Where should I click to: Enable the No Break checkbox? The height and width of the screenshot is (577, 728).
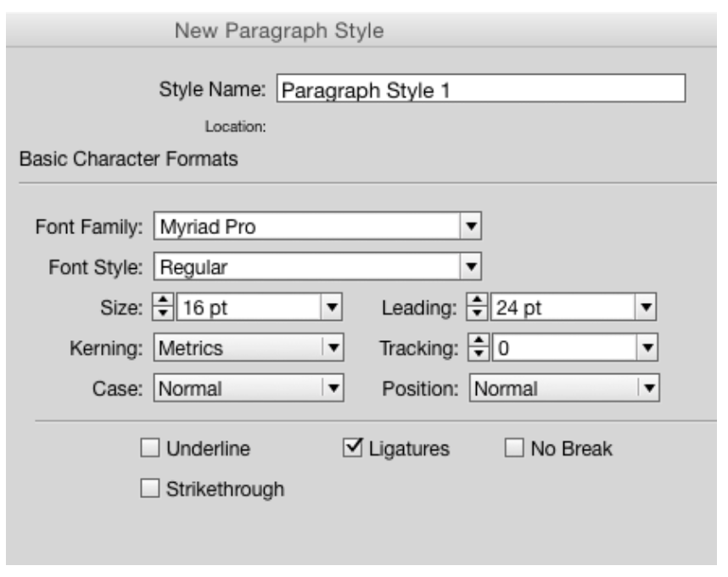pos(513,449)
